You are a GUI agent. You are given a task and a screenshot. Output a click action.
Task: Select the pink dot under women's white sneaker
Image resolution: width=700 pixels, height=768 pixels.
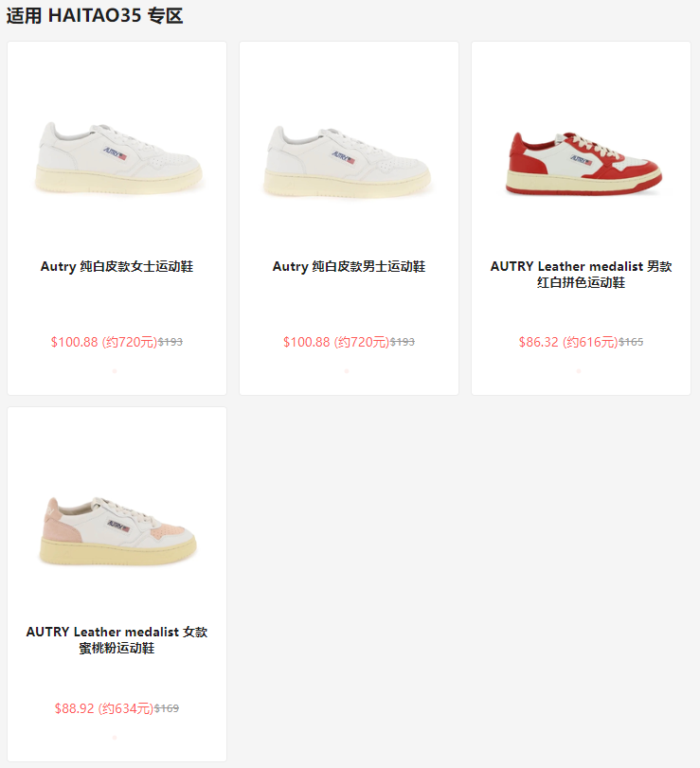coord(115,371)
